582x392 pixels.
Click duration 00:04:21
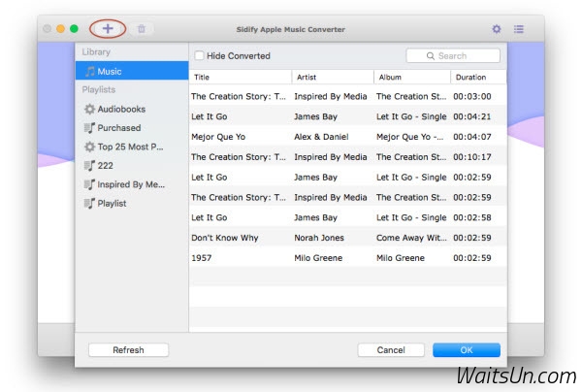[x=472, y=117]
